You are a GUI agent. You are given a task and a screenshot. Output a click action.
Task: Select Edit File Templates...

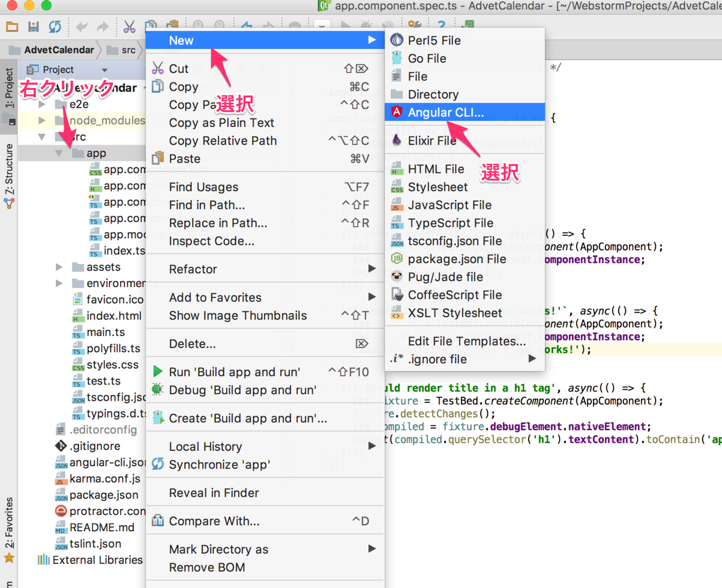pyautogui.click(x=465, y=341)
